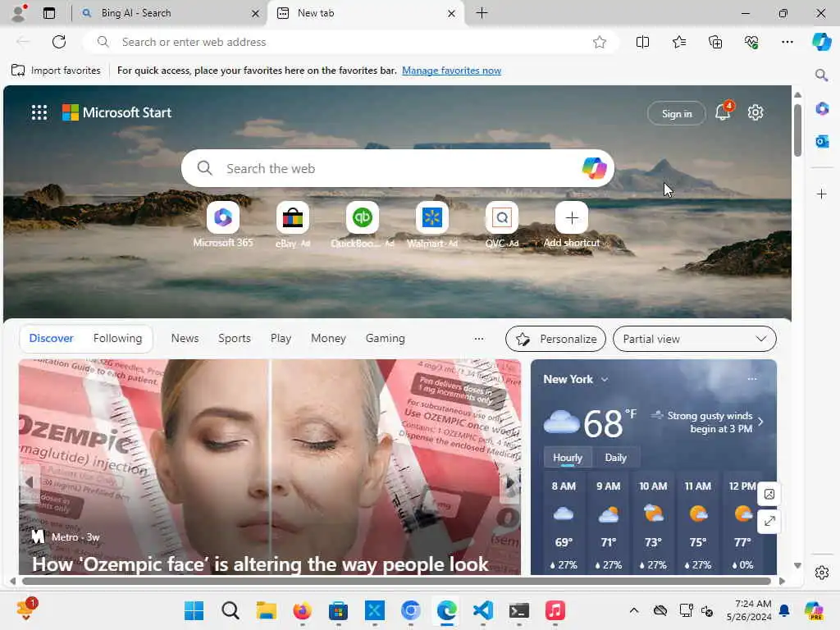The height and width of the screenshot is (630, 840).
Task: Open Favorites list icon
Action: point(678,42)
